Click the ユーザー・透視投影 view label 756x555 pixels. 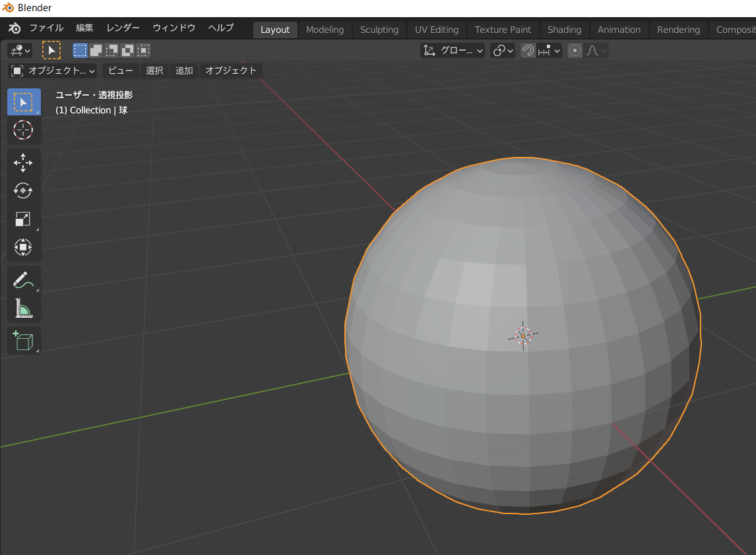(94, 95)
